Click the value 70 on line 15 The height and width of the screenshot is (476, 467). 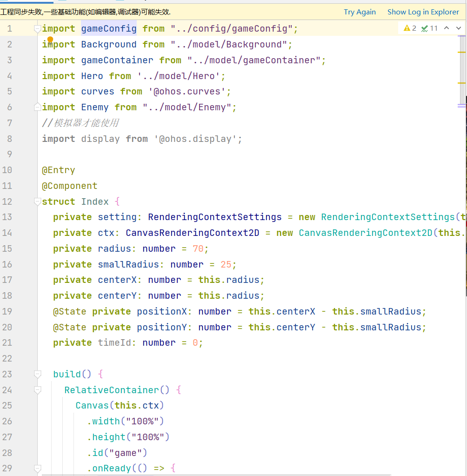click(x=198, y=248)
